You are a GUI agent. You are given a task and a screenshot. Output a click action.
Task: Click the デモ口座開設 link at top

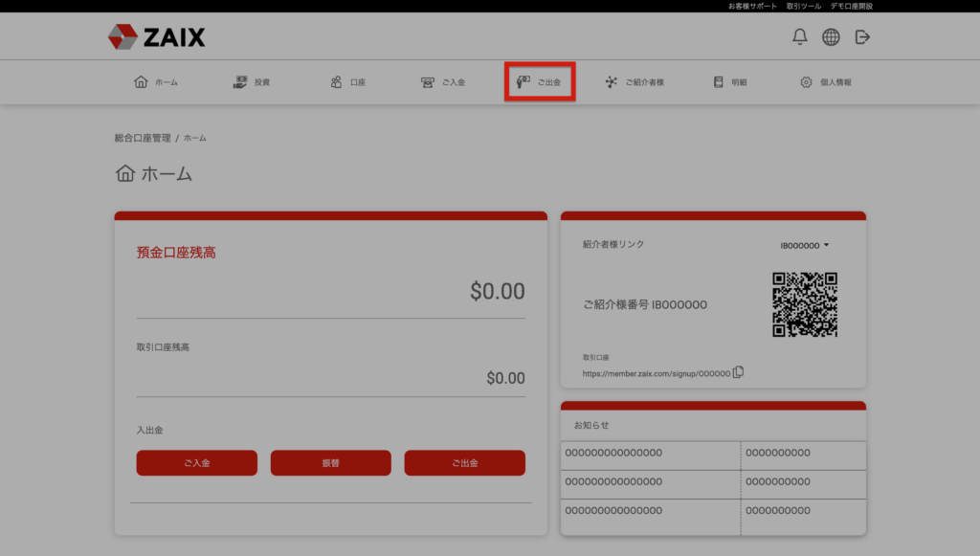click(x=851, y=6)
